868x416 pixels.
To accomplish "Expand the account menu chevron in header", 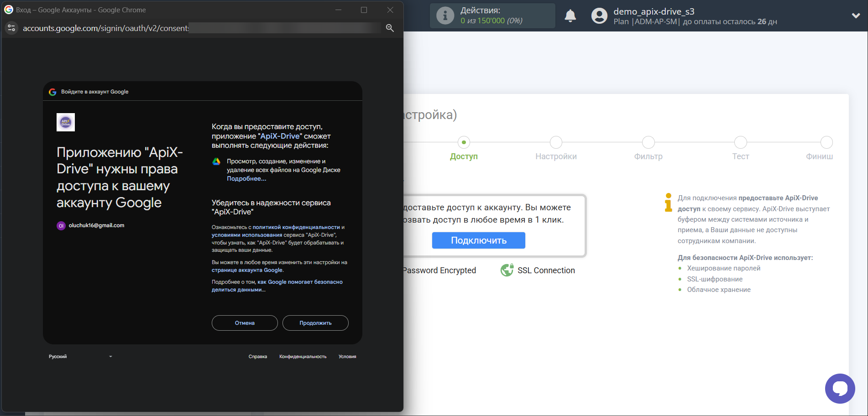I will (856, 16).
